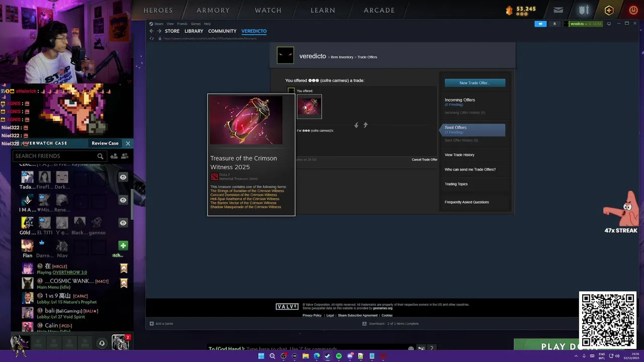Open the Dota shards balance icon
Screen dimensions: 644x362
pos(509,10)
